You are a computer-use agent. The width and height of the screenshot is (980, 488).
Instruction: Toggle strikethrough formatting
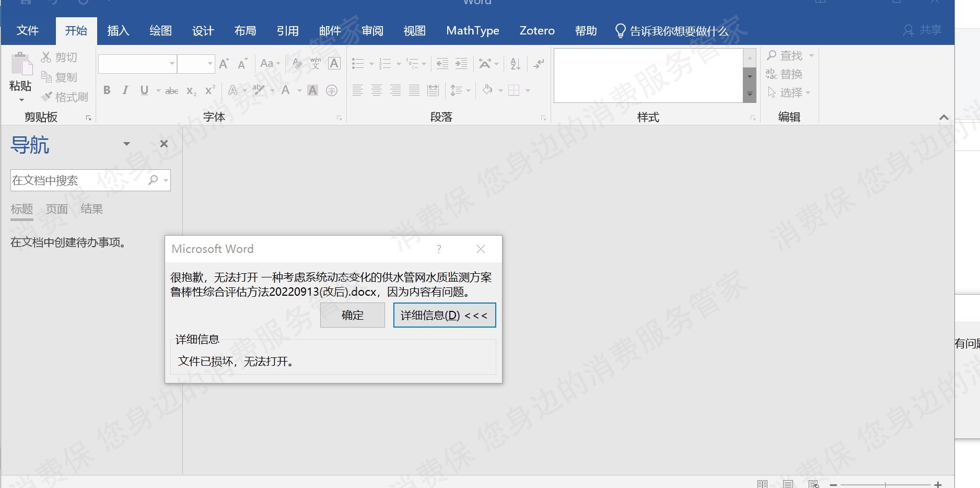172,91
